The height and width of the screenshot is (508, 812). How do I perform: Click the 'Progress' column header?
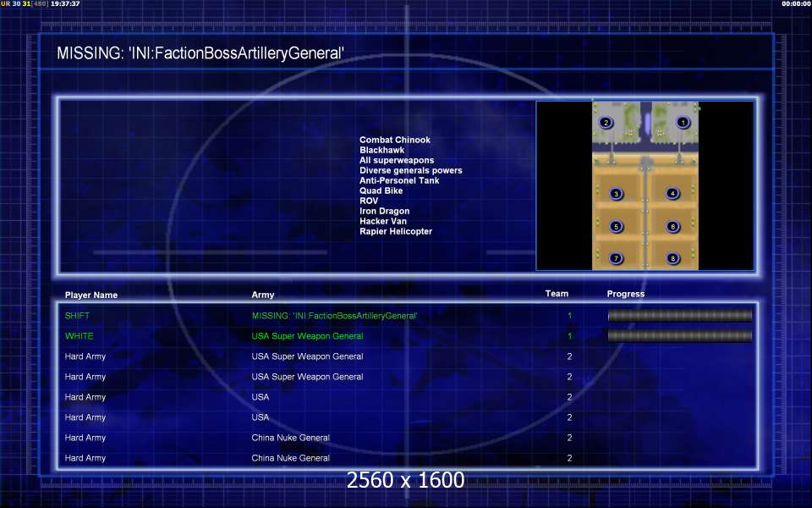coord(626,294)
